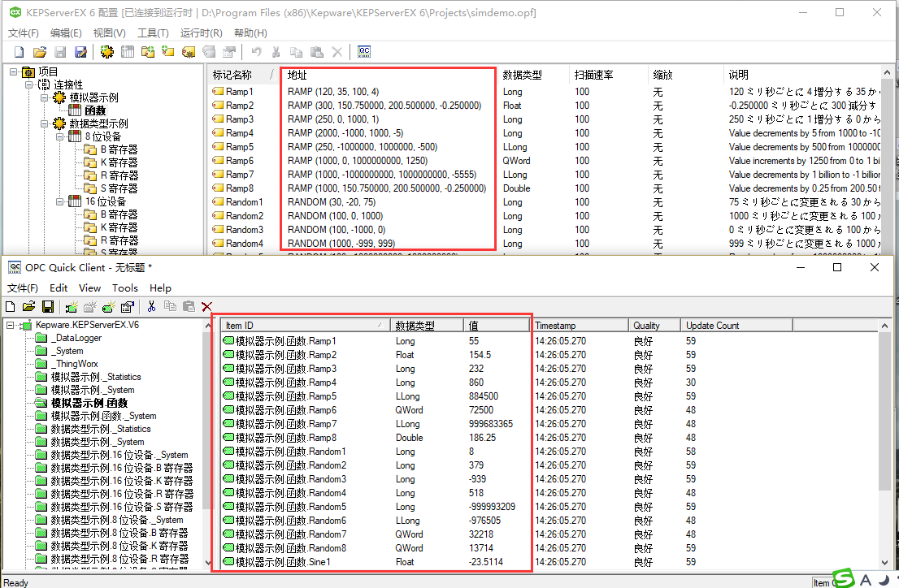The image size is (899, 588).
Task: Click the Undo icon in KEPServerEX toolbar
Action: [x=255, y=51]
